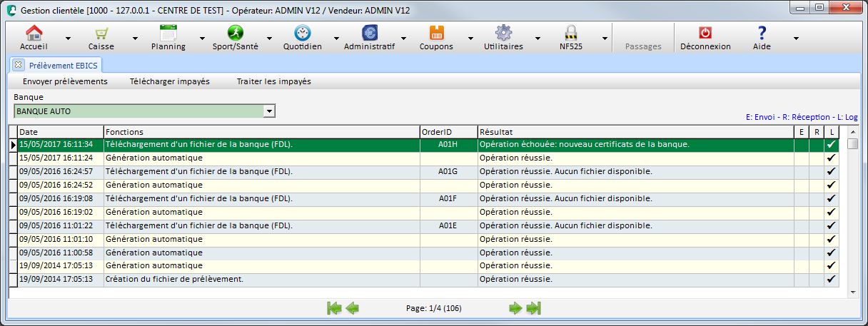
Task: Click the scrollbar up arrow
Action: (x=853, y=131)
